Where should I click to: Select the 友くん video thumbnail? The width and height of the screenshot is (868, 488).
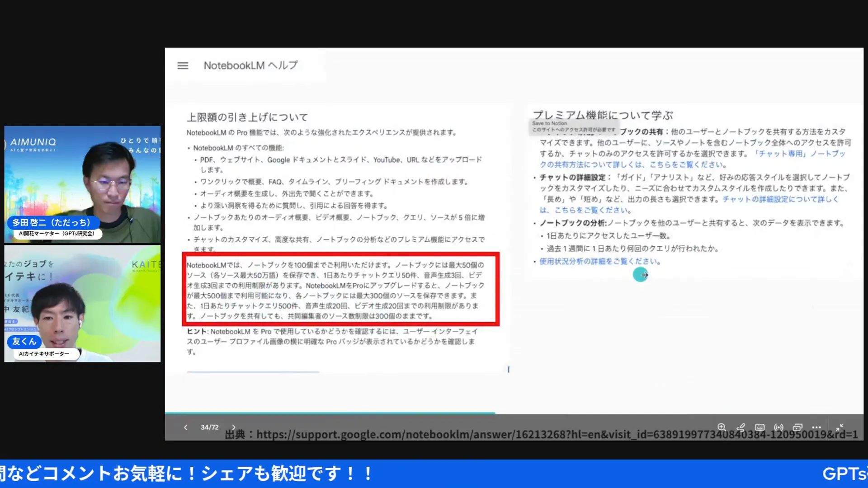point(82,304)
